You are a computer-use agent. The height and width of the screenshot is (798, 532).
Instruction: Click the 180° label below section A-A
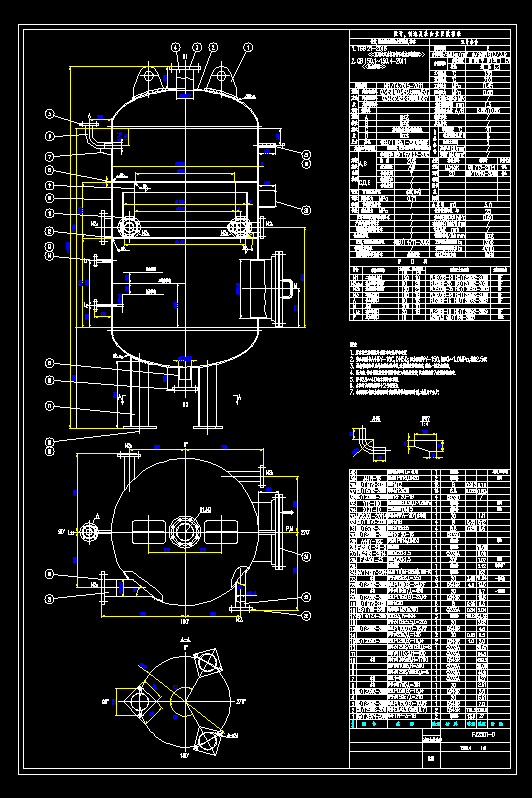coord(185,756)
